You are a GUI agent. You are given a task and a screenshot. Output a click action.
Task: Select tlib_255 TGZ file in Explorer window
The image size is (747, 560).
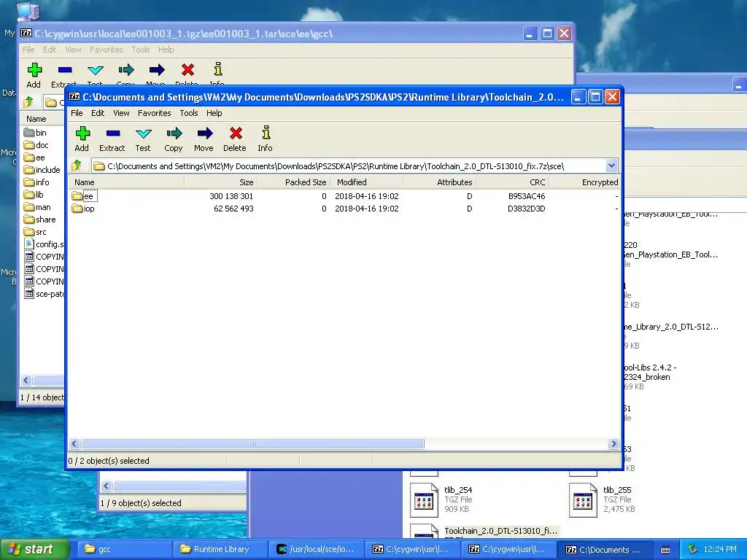[602, 499]
